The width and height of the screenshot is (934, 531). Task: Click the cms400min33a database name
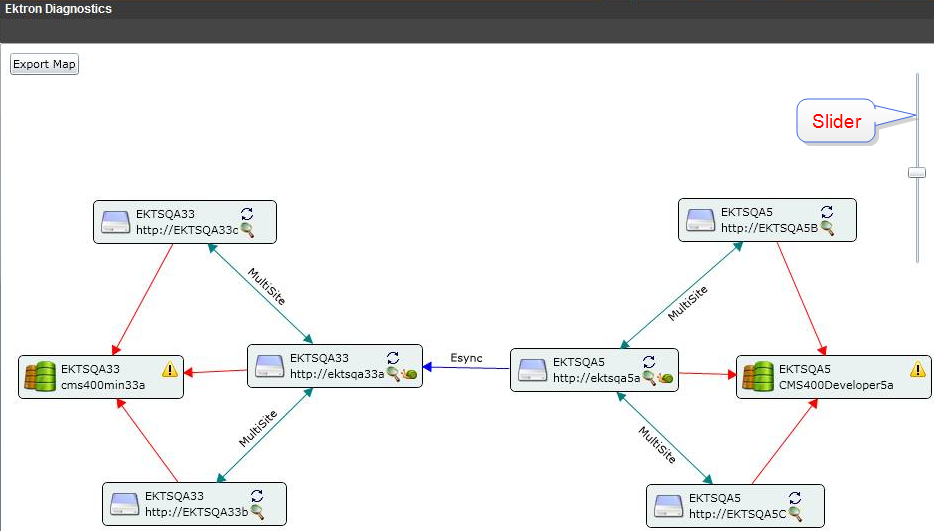tap(103, 385)
